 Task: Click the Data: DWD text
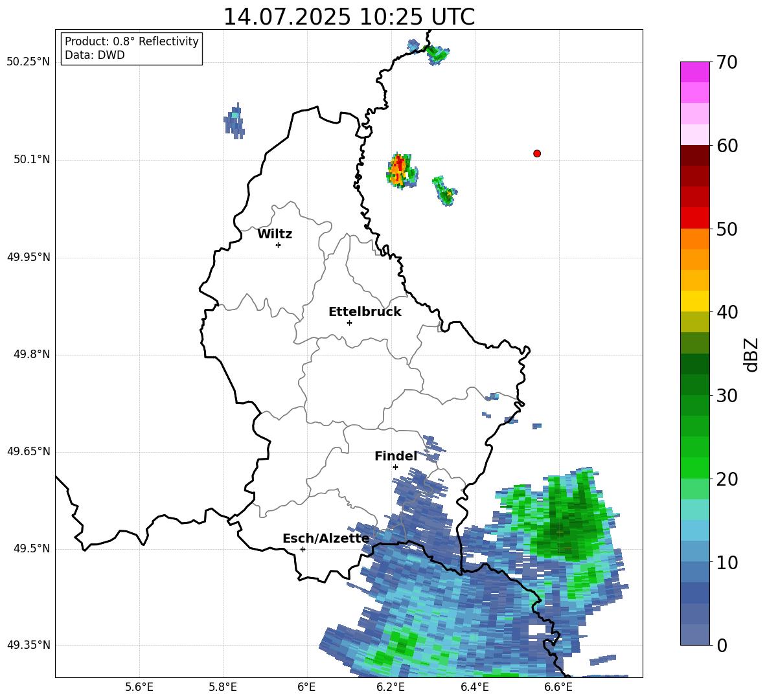(95, 55)
